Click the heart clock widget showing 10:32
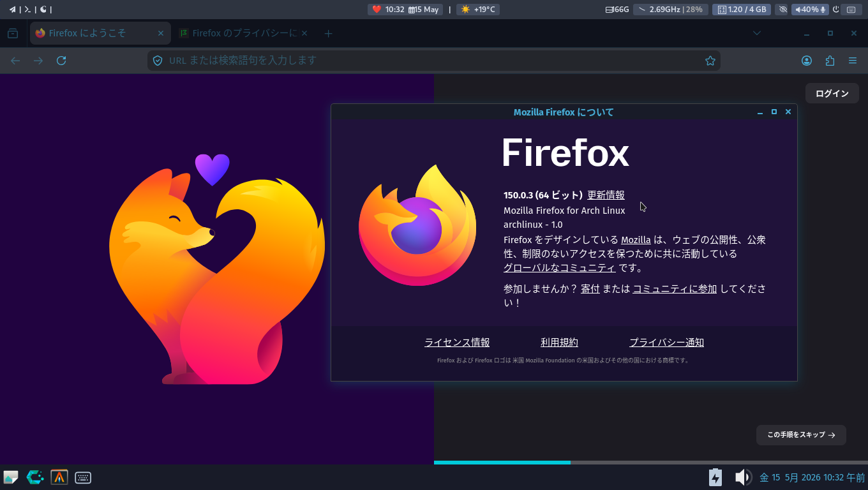This screenshot has height=490, width=868. pos(387,10)
